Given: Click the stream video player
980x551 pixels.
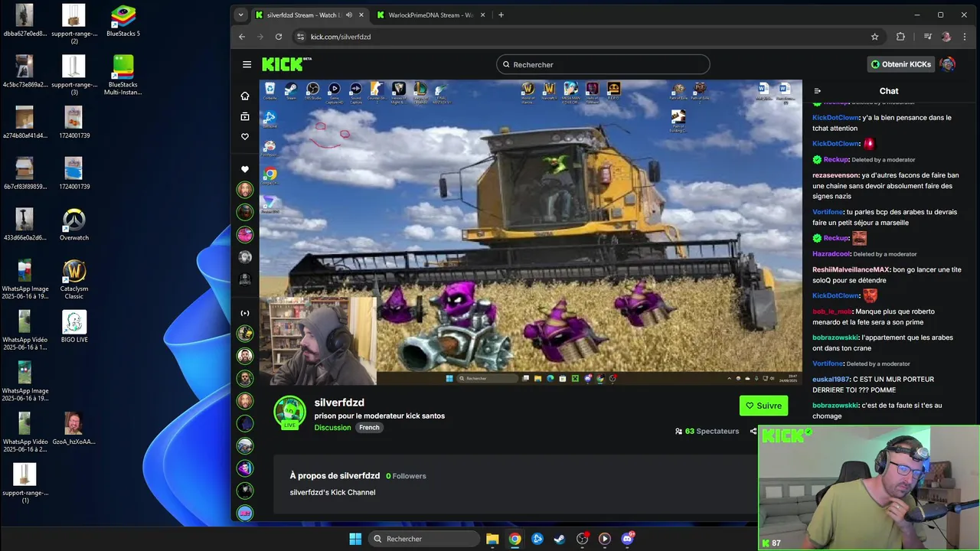Looking at the screenshot, I should [531, 232].
